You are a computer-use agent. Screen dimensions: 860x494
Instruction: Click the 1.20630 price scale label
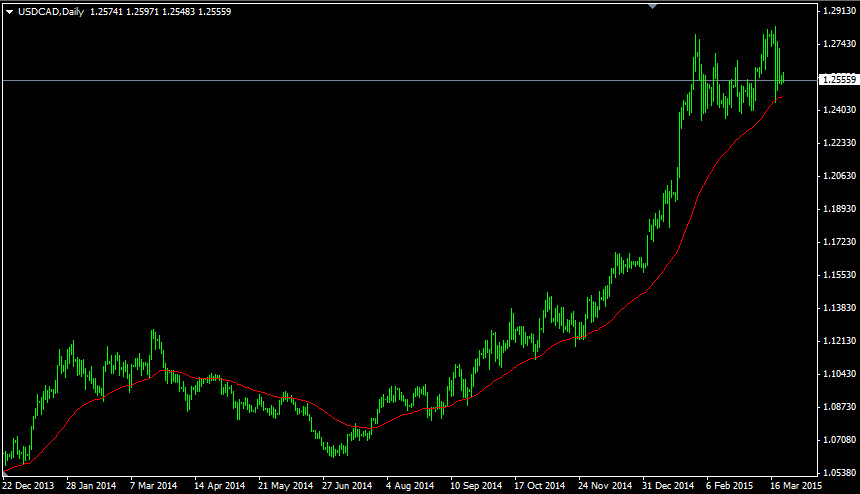[x=840, y=175]
